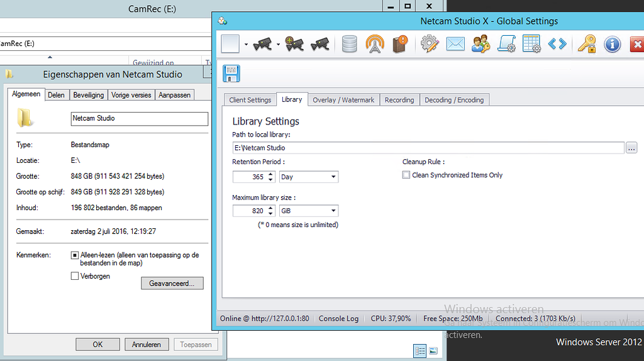Click the Geavanceerd button
This screenshot has width=644, height=361.
coord(172,284)
